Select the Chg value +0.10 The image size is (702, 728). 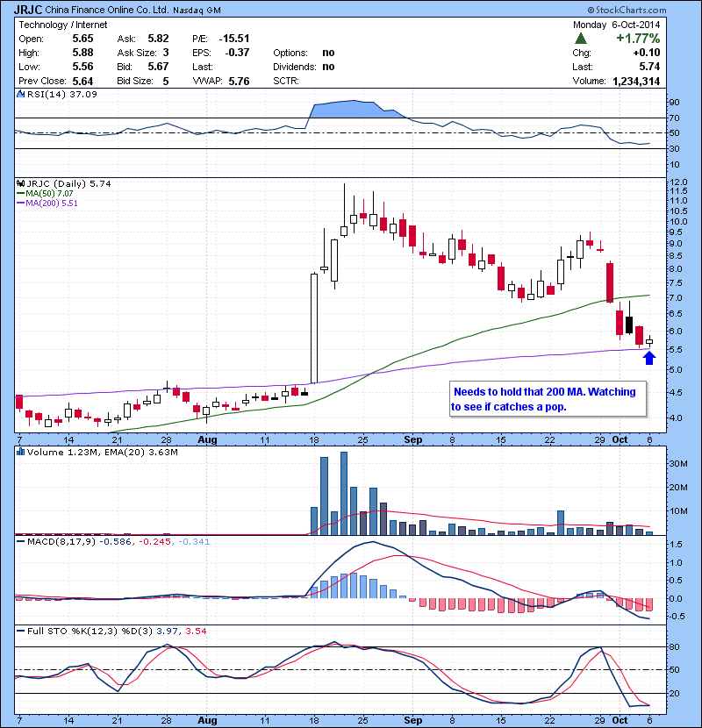coord(646,53)
